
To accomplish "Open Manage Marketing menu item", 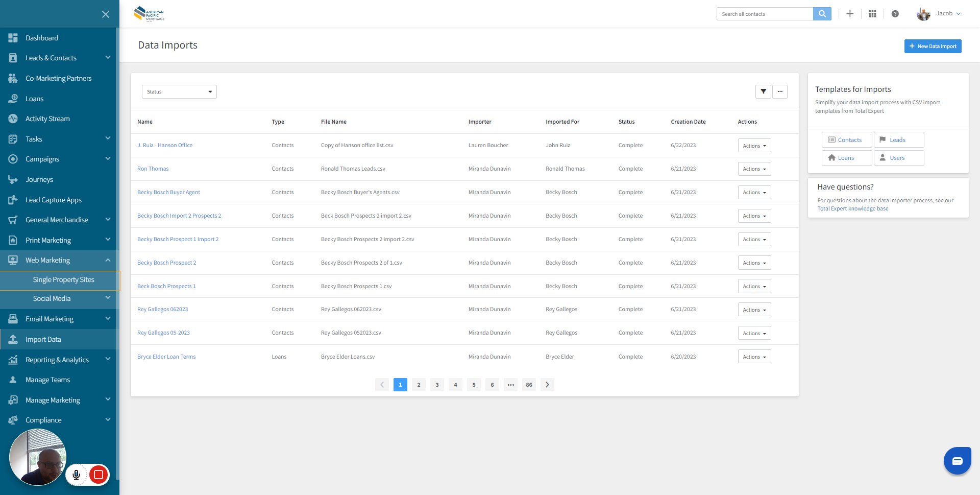I will 59,400.
